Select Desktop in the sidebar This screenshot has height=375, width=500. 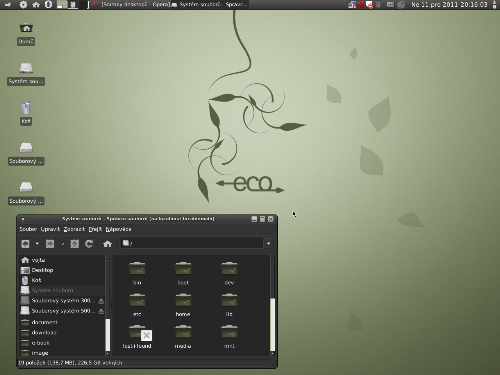(x=62, y=270)
